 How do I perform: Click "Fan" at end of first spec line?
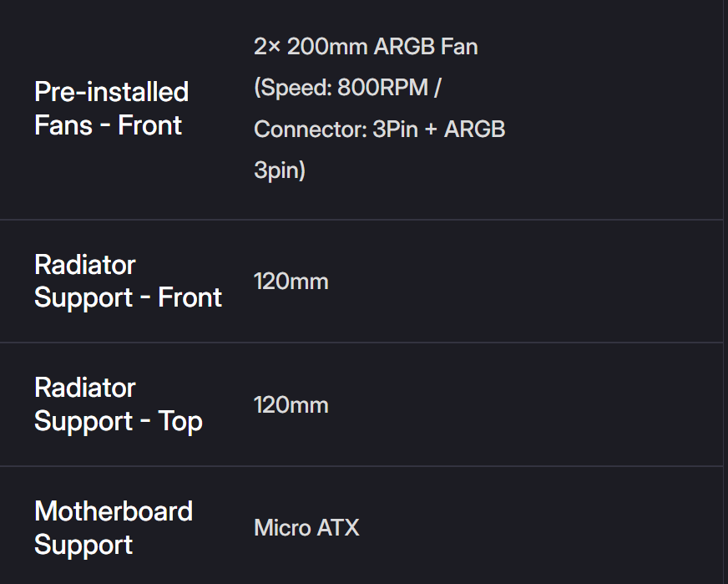pyautogui.click(x=459, y=47)
